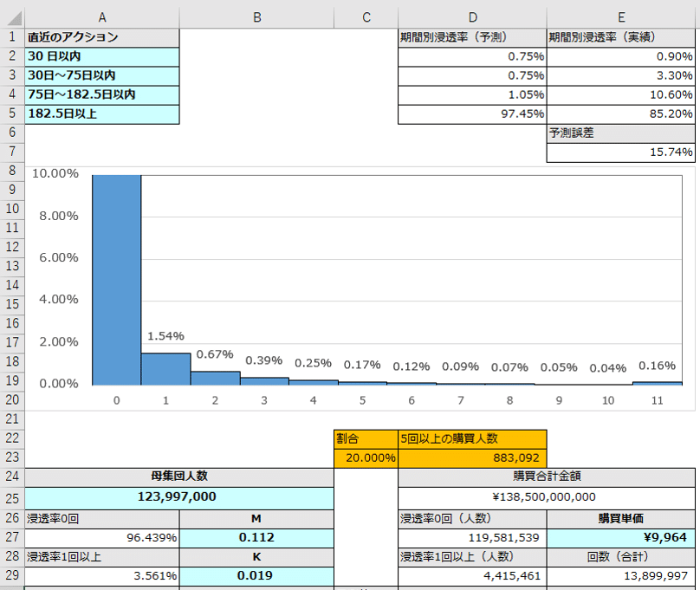Screen dimensions: 700x590
Task: Select population input 123,997,000
Action: pos(179,498)
